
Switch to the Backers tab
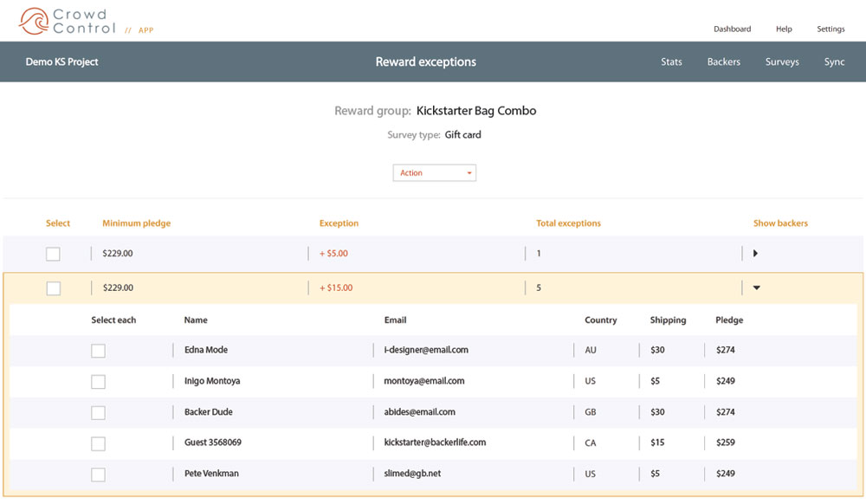(x=723, y=61)
